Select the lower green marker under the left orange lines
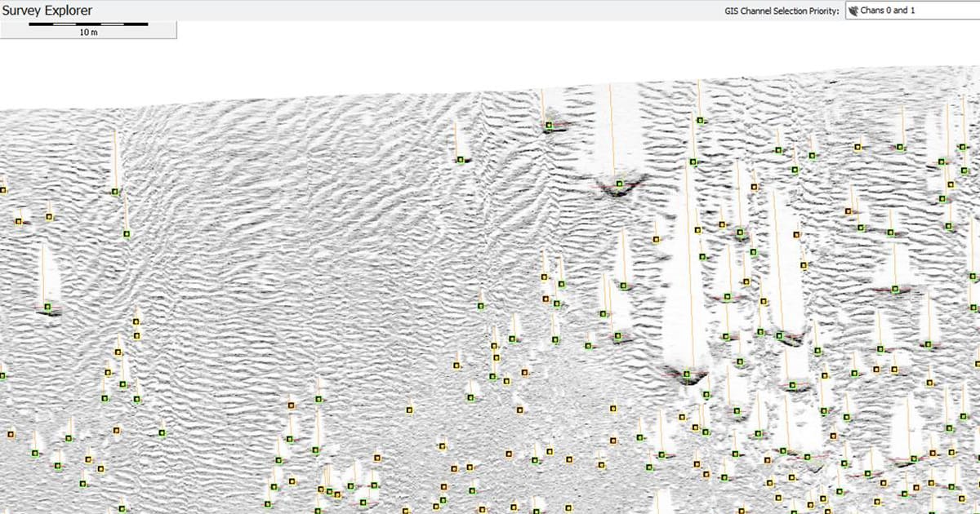 point(127,234)
